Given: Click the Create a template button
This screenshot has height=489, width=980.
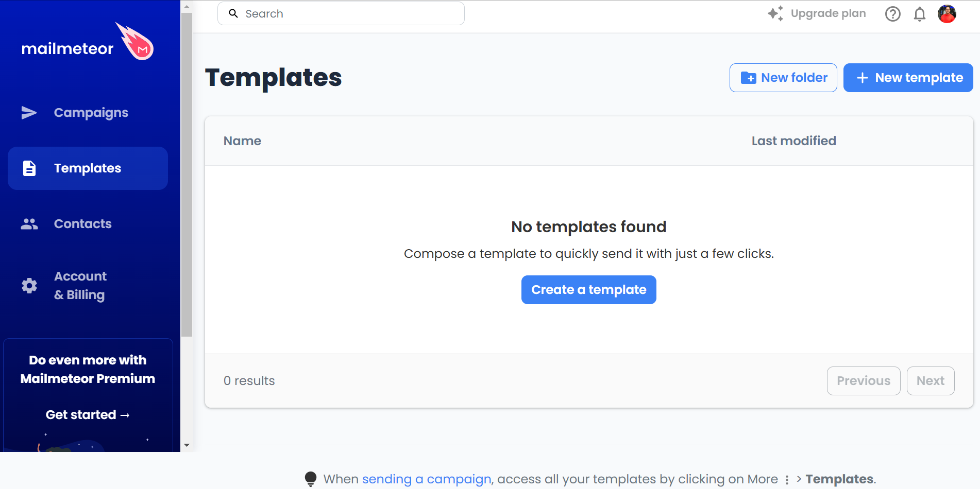Looking at the screenshot, I should 588,290.
